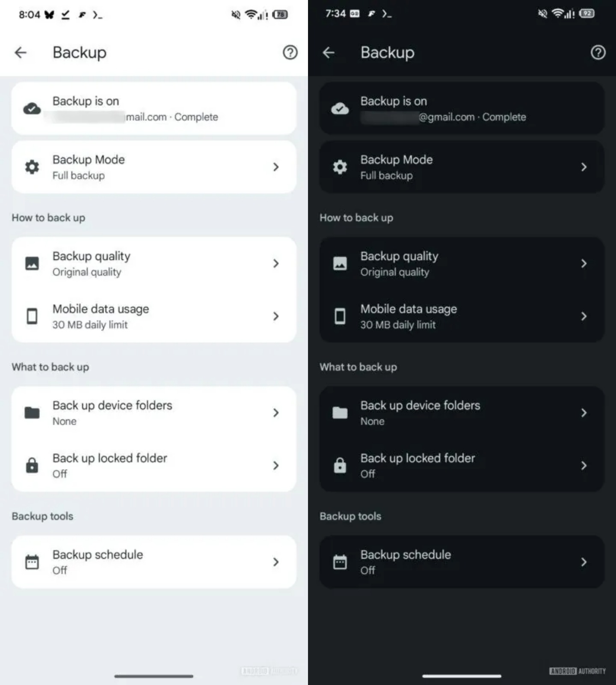Open 'Mobile data usage' label in dark screen

(409, 309)
